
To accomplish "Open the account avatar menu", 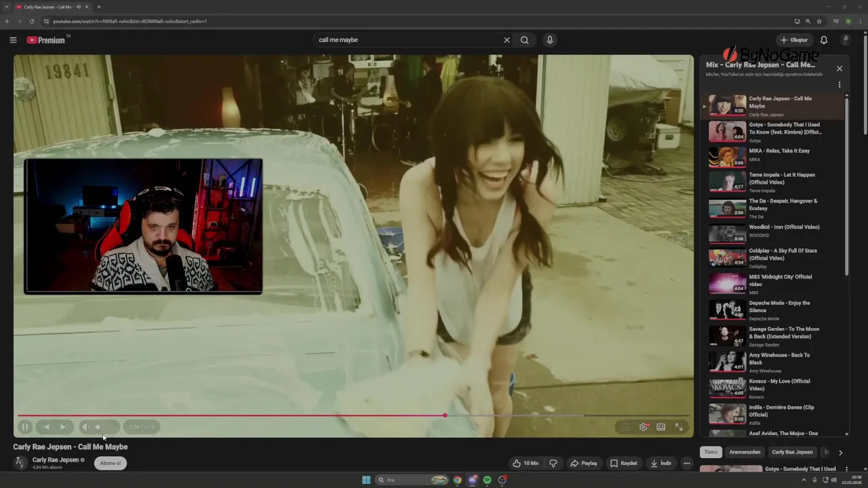I will 846,40.
